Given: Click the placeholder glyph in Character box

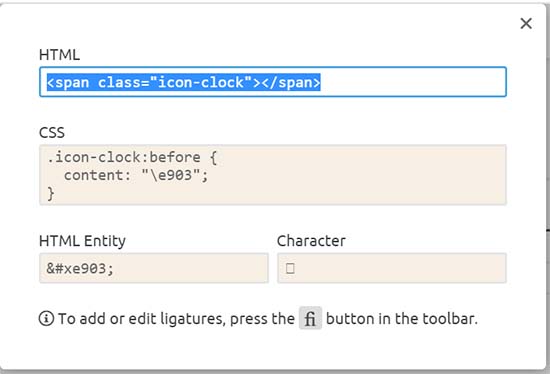Looking at the screenshot, I should pyautogui.click(x=290, y=268).
